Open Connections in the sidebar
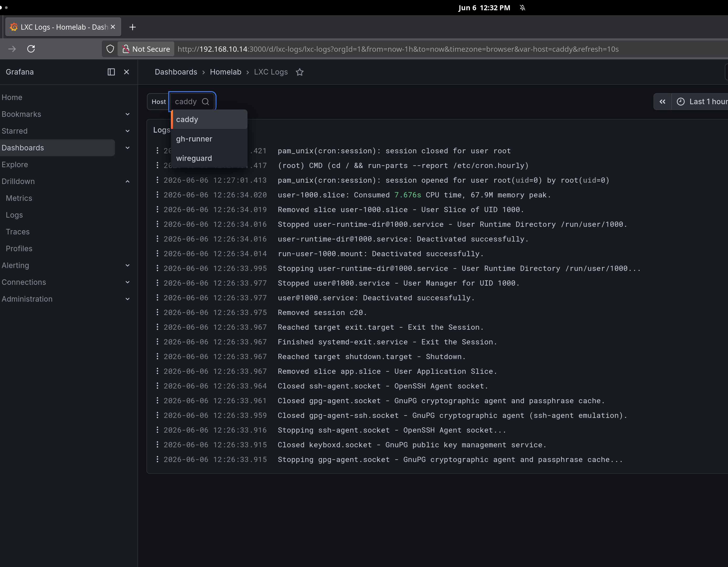Screen dimensions: 728x567 pyautogui.click(x=24, y=282)
